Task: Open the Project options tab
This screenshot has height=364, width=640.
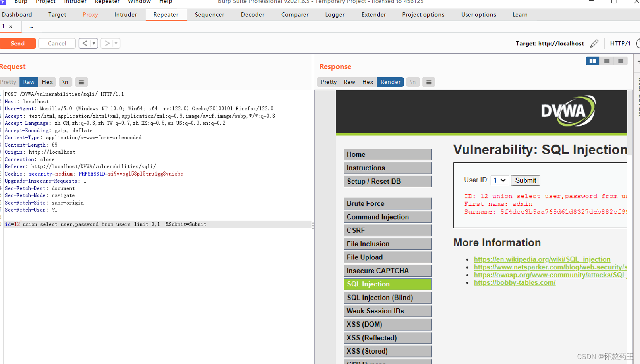Action: pyautogui.click(x=423, y=14)
